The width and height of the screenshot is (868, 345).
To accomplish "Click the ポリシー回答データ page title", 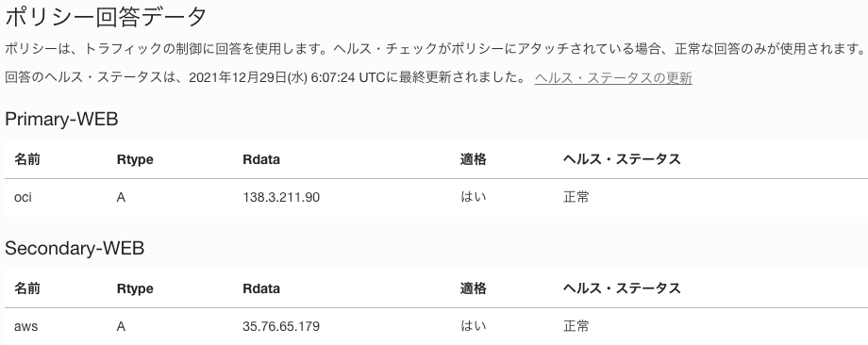I will pyautogui.click(x=105, y=17).
